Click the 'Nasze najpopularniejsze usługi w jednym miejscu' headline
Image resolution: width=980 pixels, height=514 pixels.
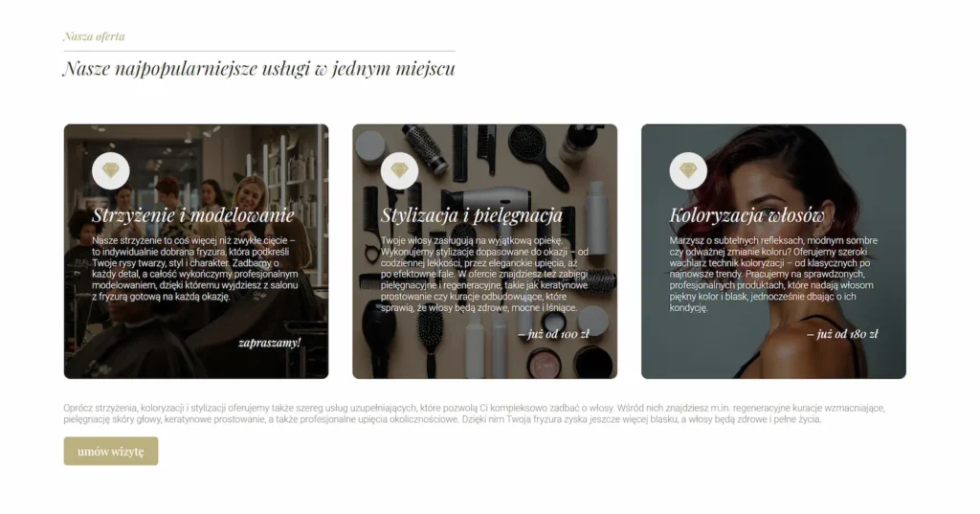(259, 68)
